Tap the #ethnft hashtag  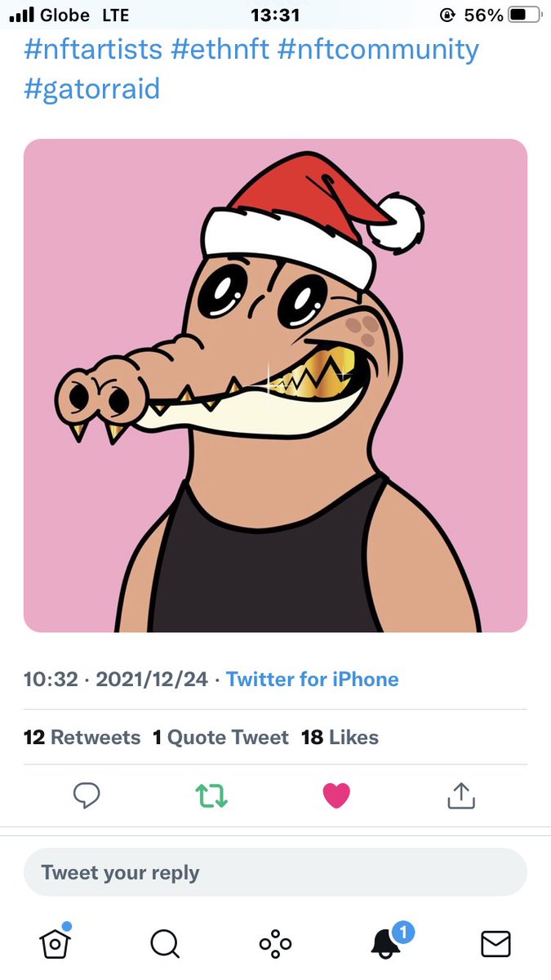coord(220,50)
